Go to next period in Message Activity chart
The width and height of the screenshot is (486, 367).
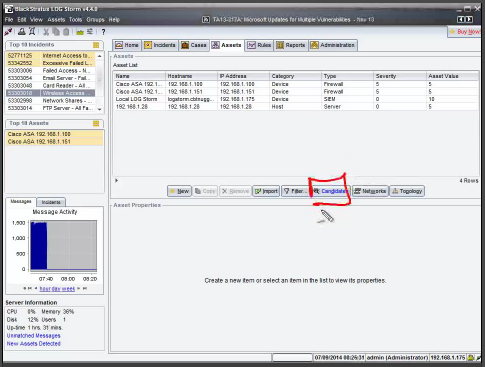(79, 288)
